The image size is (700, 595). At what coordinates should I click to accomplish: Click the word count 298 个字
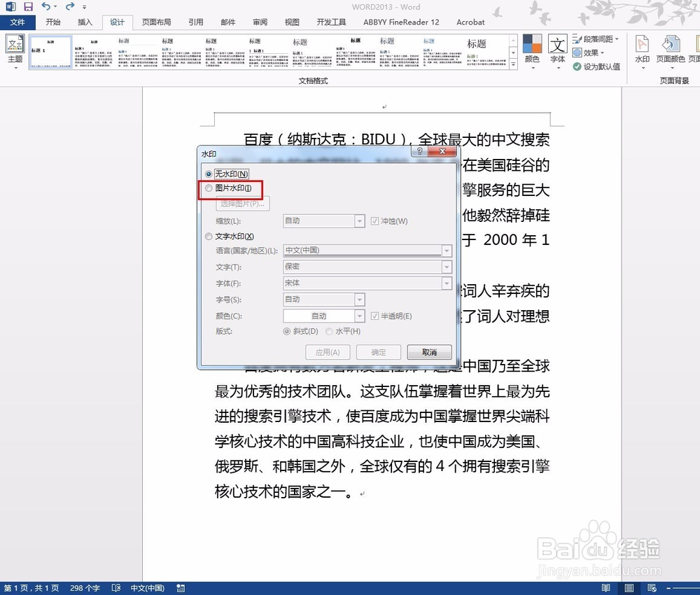pyautogui.click(x=85, y=588)
